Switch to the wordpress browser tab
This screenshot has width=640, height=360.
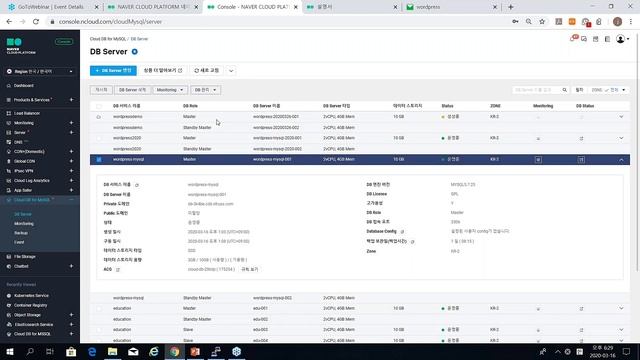(451, 7)
